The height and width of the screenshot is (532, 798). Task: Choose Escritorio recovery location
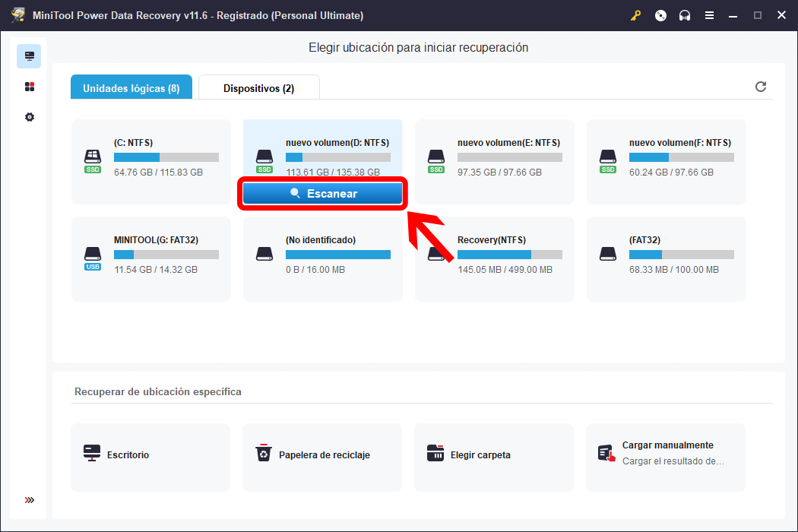click(x=150, y=456)
